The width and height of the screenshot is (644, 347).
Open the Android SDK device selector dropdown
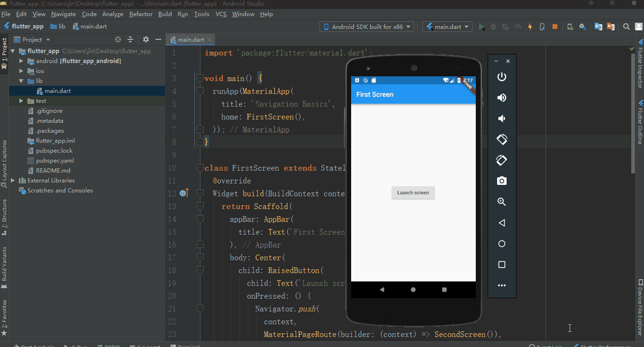(366, 27)
